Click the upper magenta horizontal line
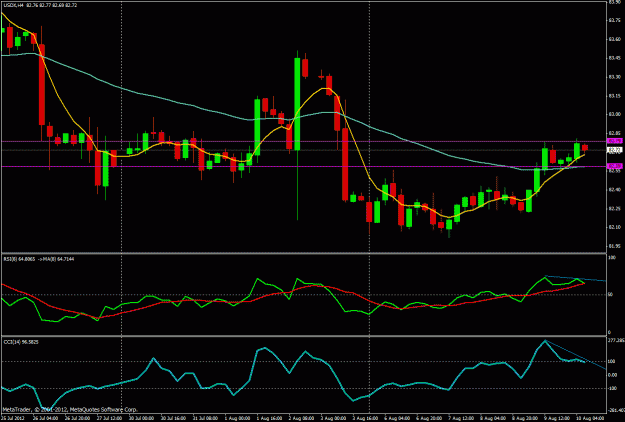The height and width of the screenshot is (422, 625). pyautogui.click(x=303, y=141)
